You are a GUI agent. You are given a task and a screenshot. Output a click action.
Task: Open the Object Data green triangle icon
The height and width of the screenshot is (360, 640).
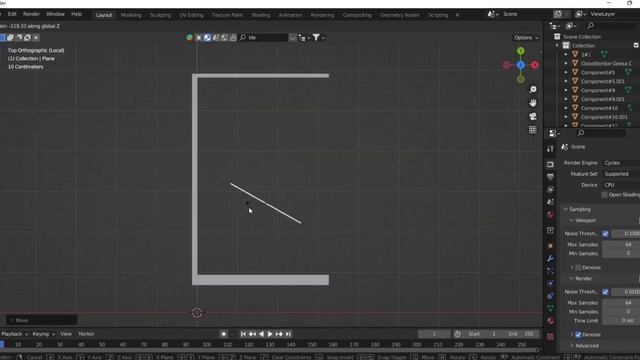pyautogui.click(x=550, y=309)
